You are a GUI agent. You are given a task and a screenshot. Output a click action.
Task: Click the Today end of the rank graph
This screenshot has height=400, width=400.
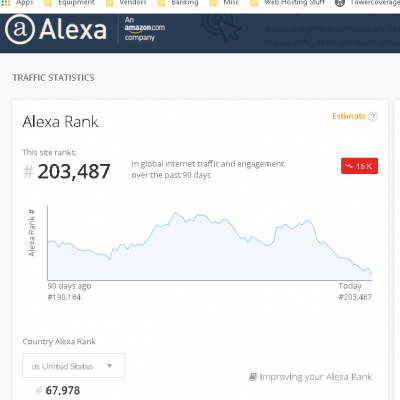coord(372,274)
